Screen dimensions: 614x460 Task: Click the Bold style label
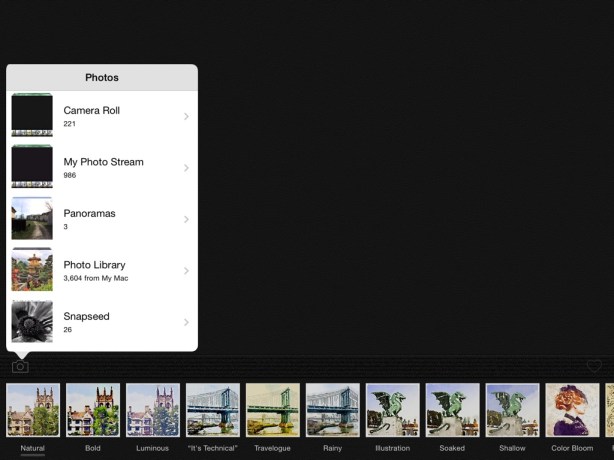tap(93, 448)
